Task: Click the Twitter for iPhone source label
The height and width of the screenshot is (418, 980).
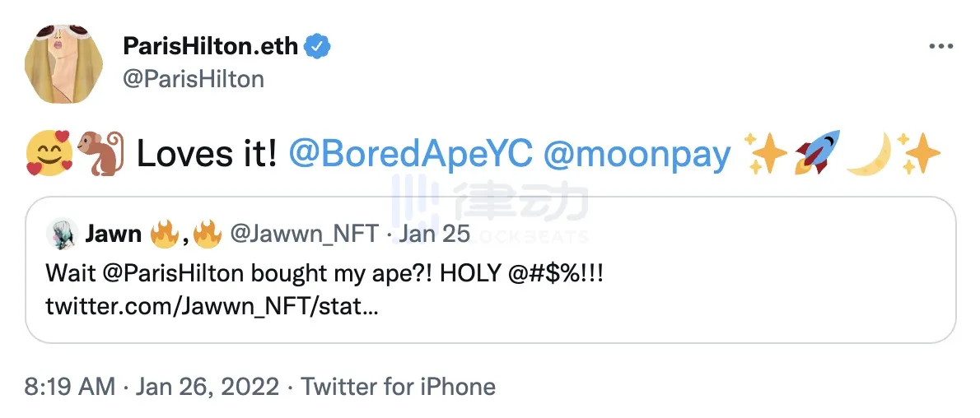Action: 398,386
